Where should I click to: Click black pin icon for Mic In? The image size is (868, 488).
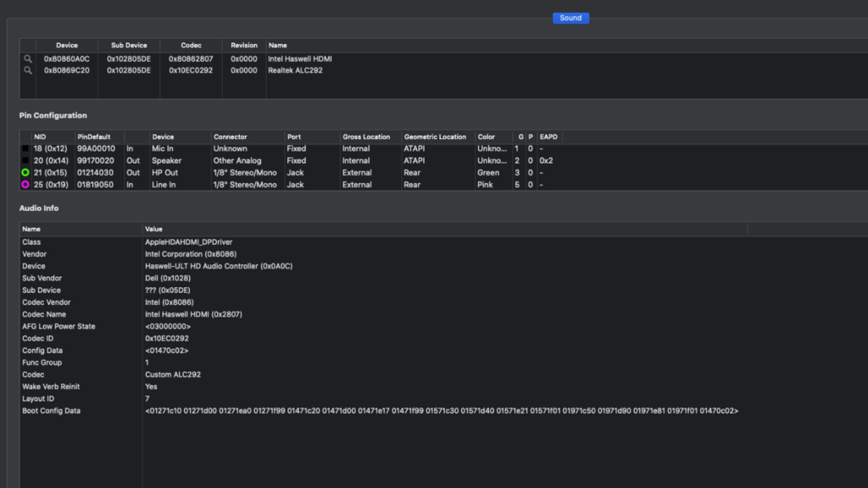[25, 149]
